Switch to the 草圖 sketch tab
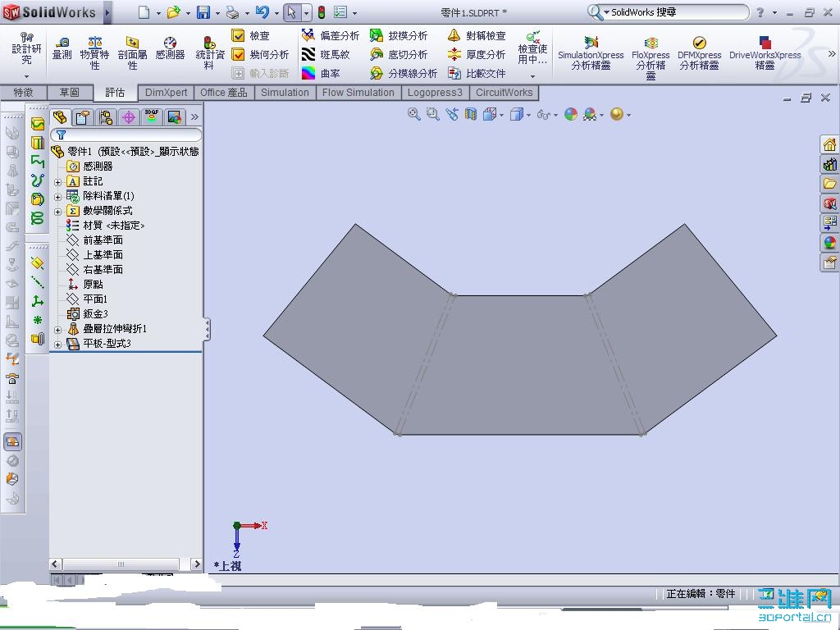This screenshot has width=840, height=630. [69, 92]
